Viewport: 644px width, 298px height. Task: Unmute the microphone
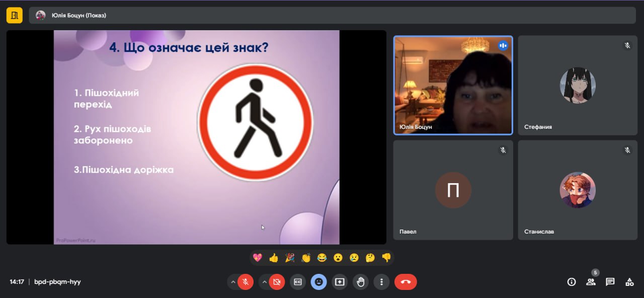[x=246, y=282]
